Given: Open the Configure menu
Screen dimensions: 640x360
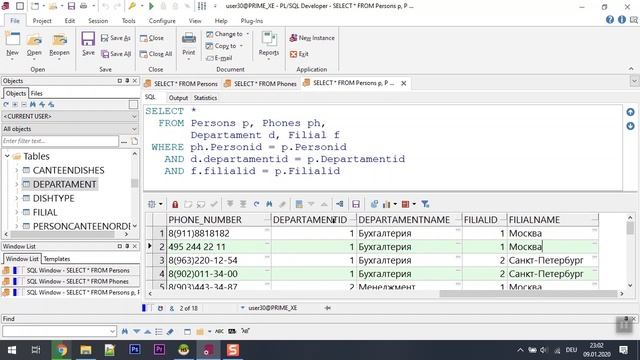Looking at the screenshot, I should pos(162,21).
